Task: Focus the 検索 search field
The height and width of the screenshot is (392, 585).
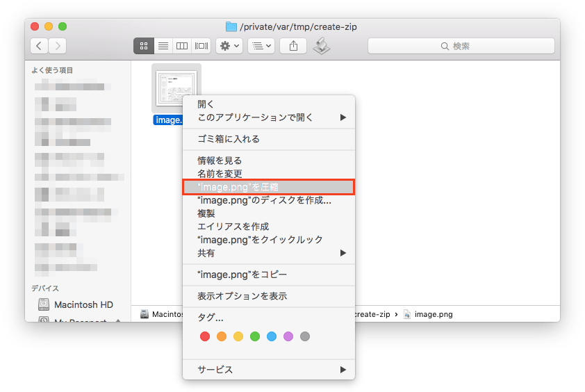Action: click(461, 46)
